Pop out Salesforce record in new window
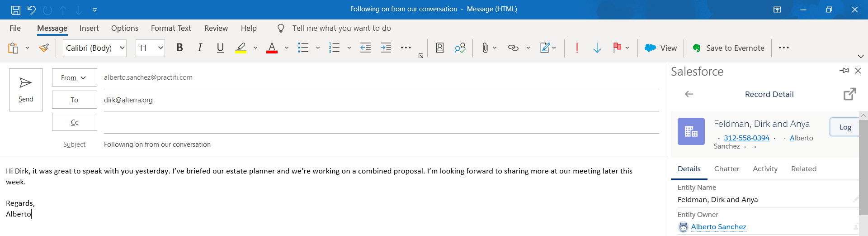This screenshot has width=868, height=236. click(849, 94)
